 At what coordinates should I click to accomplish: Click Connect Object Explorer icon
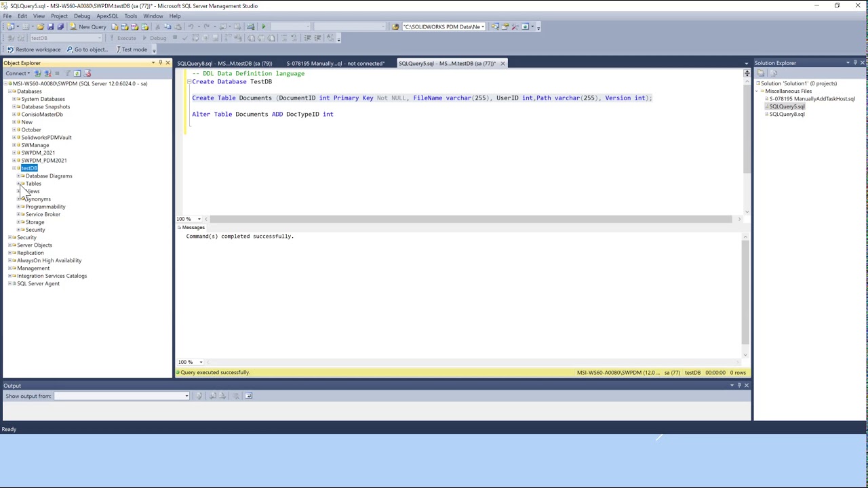coord(38,73)
